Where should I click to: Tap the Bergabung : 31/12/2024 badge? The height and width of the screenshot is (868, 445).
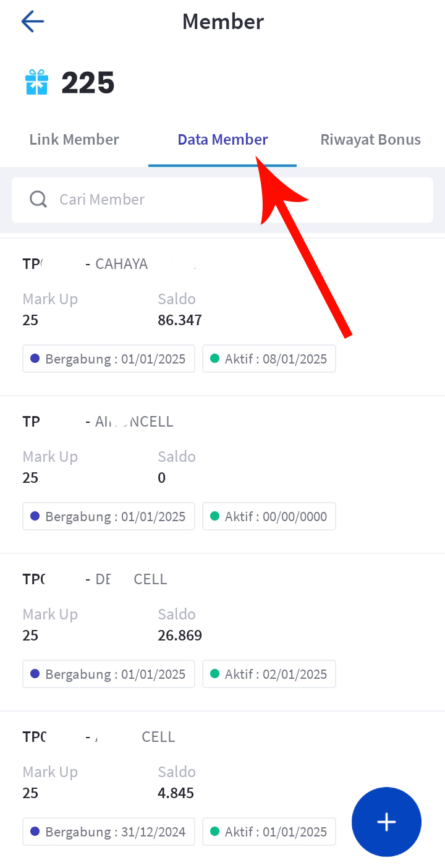(109, 832)
